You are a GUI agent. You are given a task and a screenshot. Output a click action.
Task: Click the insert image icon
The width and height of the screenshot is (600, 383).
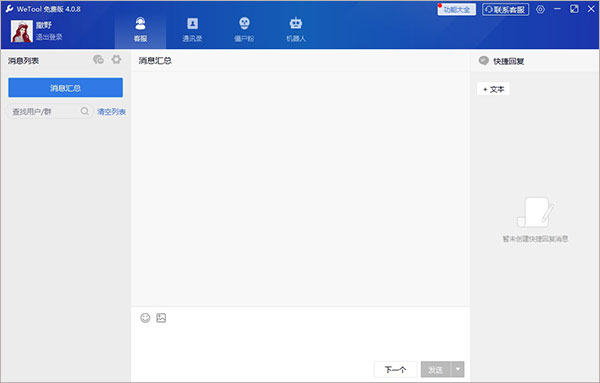tap(161, 318)
